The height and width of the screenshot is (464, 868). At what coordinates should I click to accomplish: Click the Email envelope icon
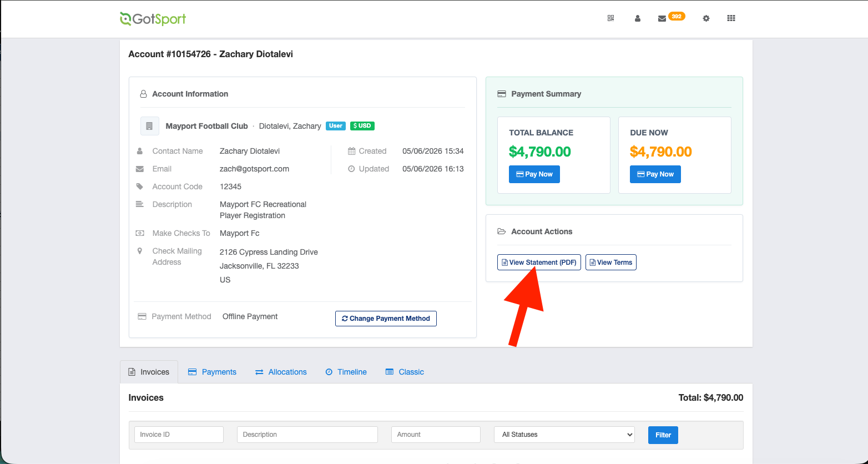pyautogui.click(x=140, y=169)
